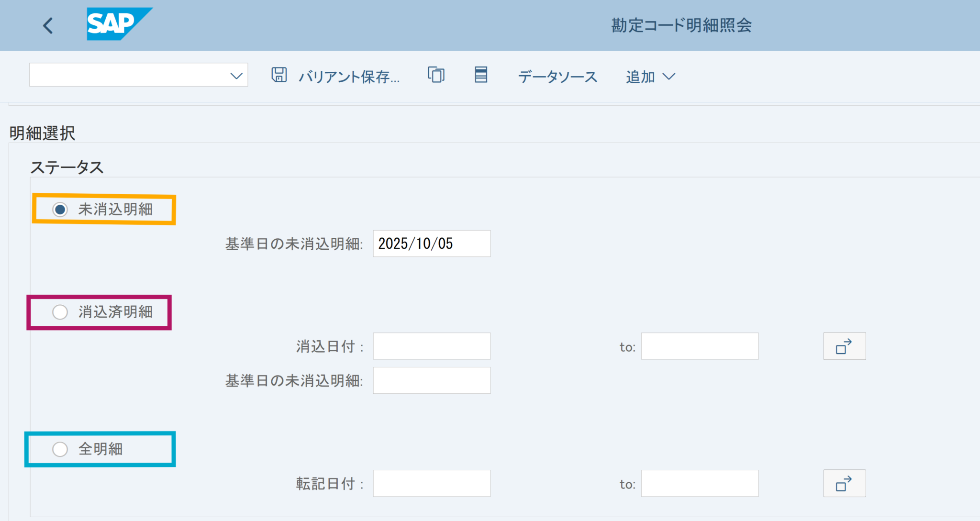Click the 2025/10/05 date field
This screenshot has width=980, height=521.
431,243
